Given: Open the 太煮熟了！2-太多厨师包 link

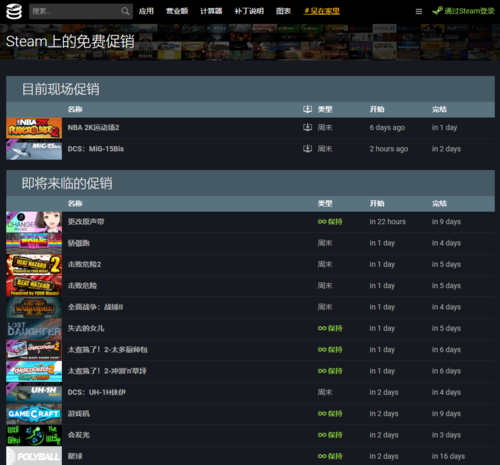Looking at the screenshot, I should (108, 350).
